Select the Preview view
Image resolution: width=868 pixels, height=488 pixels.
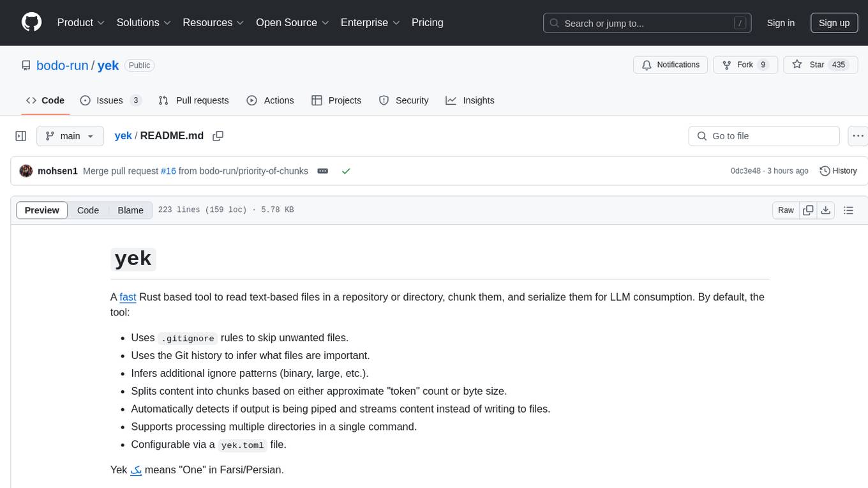pyautogui.click(x=42, y=210)
